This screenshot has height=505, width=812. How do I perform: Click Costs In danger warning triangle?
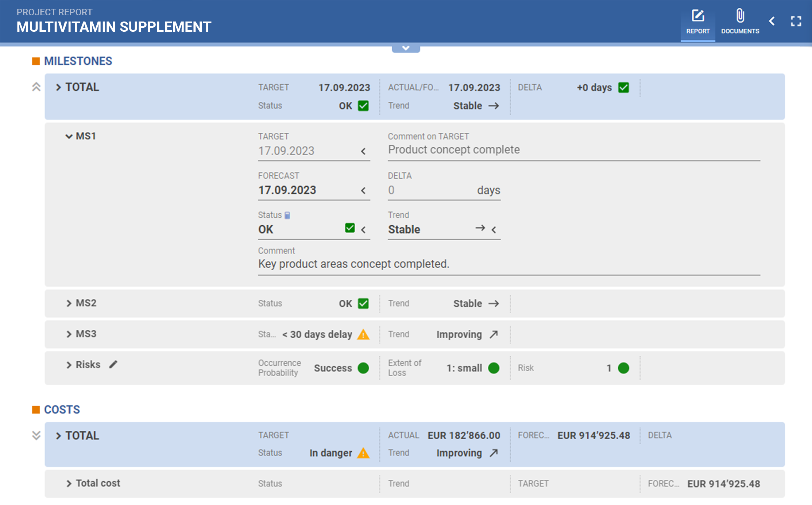[363, 453]
